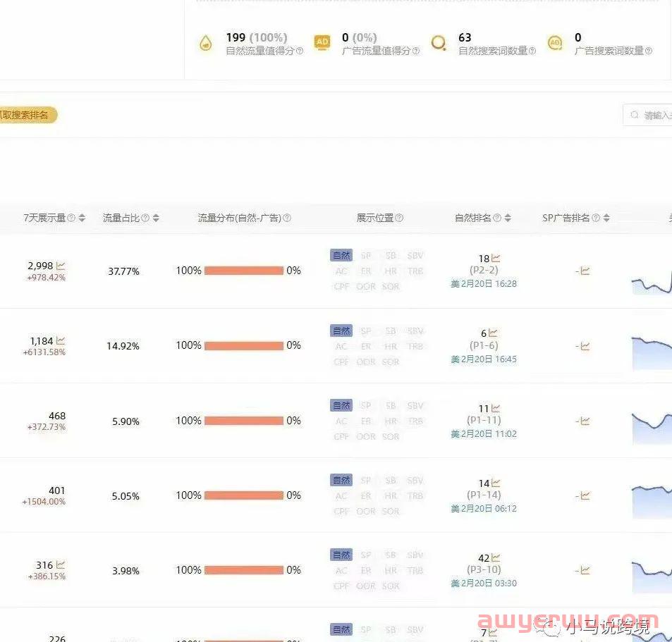Image resolution: width=672 pixels, height=642 pixels.
Task: Click the 美 2月20日 11:02 timestamp
Action: (484, 434)
